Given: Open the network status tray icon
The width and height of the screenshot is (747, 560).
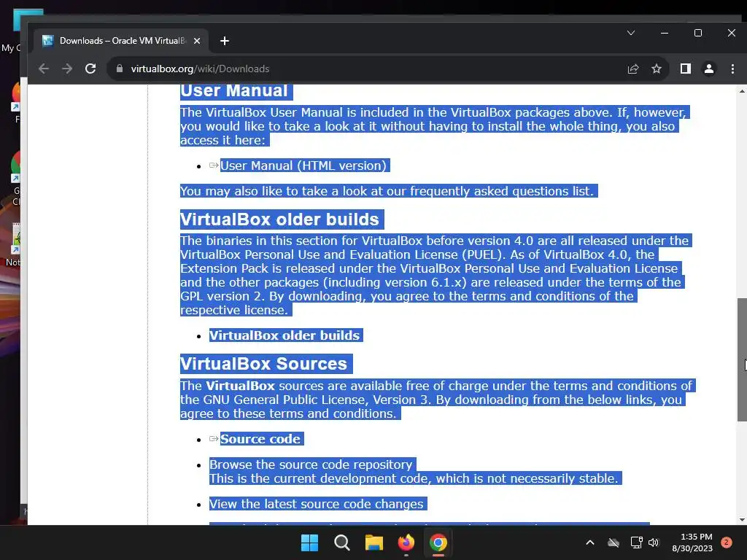Looking at the screenshot, I should tap(636, 542).
